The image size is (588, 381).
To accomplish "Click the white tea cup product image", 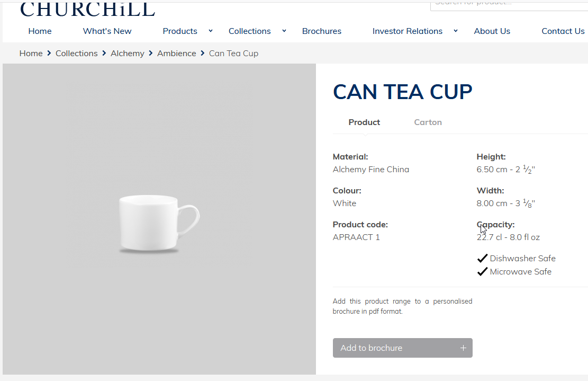I will 159,223.
